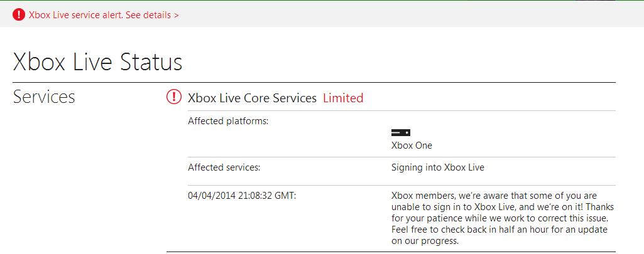Click the 04/04/2014 21:08:32 GMT timestamp
The height and width of the screenshot is (254, 644).
[x=242, y=196]
